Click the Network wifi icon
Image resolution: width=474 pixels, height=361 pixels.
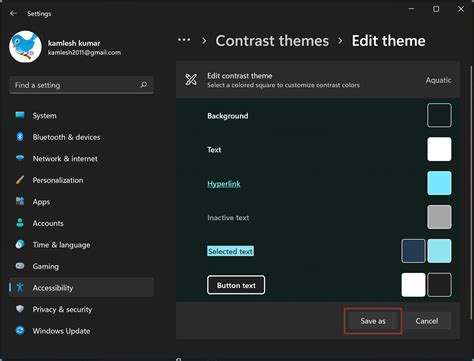(x=20, y=158)
